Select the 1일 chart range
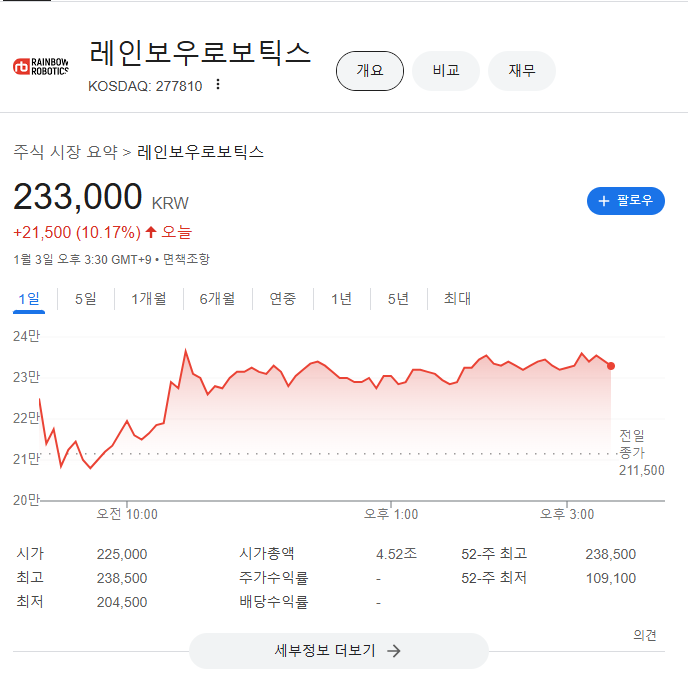The width and height of the screenshot is (688, 674). coord(29,299)
